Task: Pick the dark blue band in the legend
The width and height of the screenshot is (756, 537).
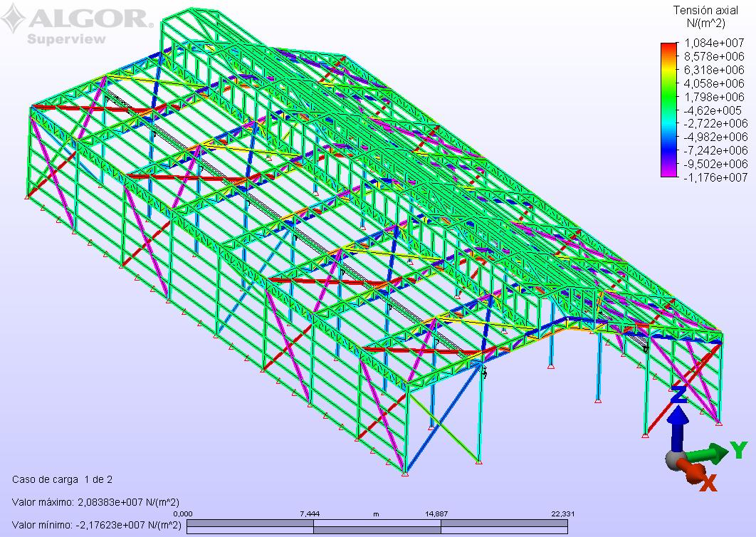Action: (668, 151)
